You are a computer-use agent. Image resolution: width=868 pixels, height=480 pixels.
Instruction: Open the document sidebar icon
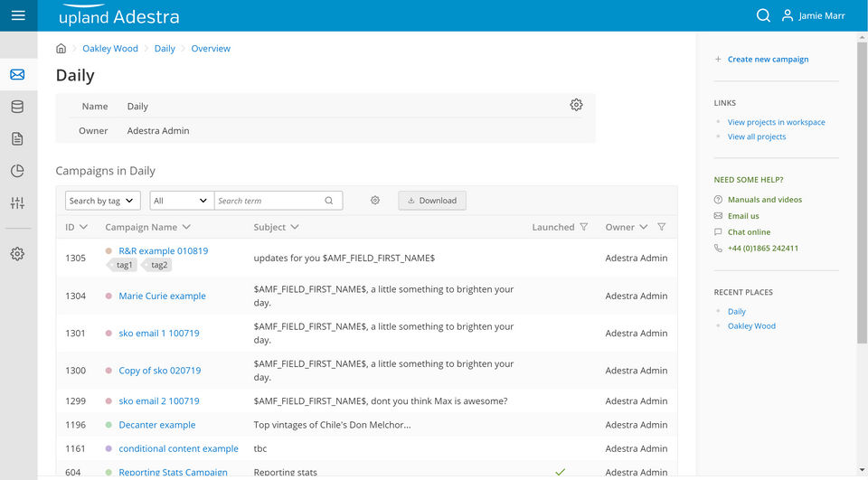pyautogui.click(x=17, y=138)
